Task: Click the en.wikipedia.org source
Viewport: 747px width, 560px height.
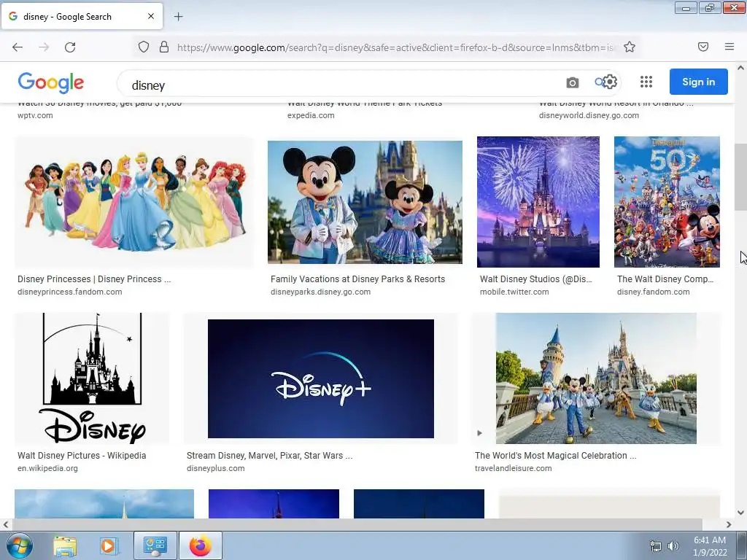Action: point(47,468)
